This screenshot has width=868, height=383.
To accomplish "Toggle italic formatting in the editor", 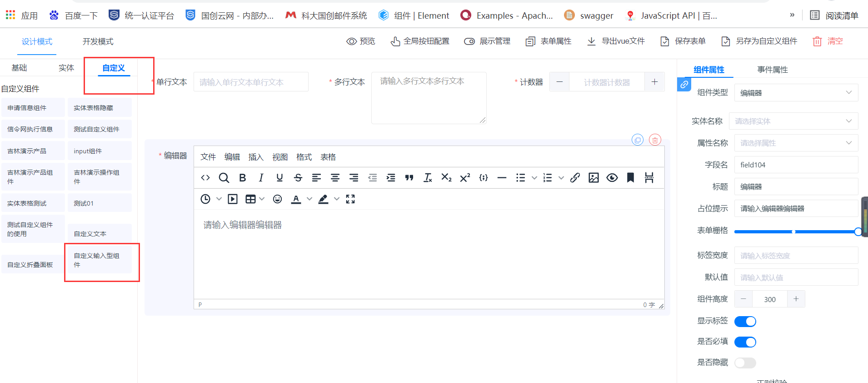I will 261,178.
